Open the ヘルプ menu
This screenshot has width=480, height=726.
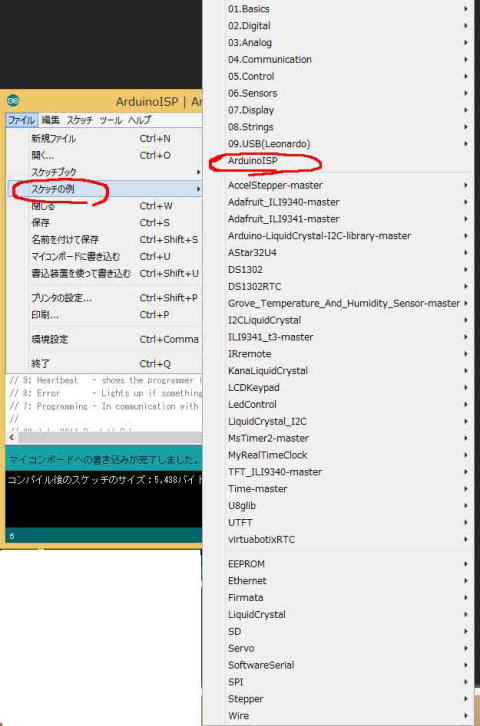[139, 120]
